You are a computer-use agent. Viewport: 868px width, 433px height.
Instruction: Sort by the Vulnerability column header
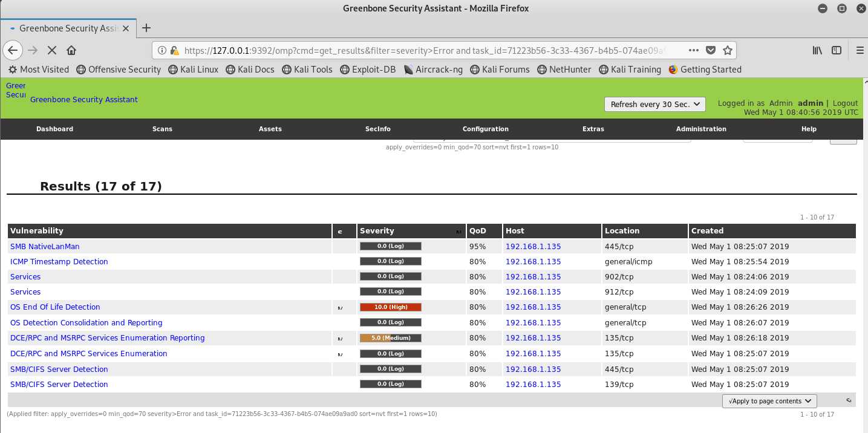37,230
